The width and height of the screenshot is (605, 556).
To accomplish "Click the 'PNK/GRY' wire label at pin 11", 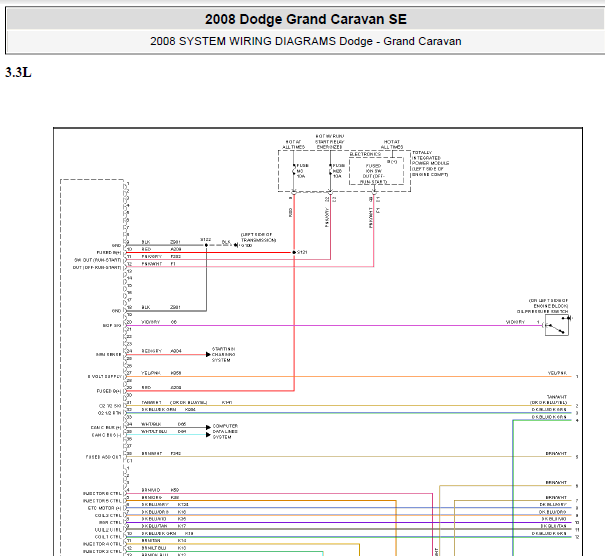I will coord(152,257).
